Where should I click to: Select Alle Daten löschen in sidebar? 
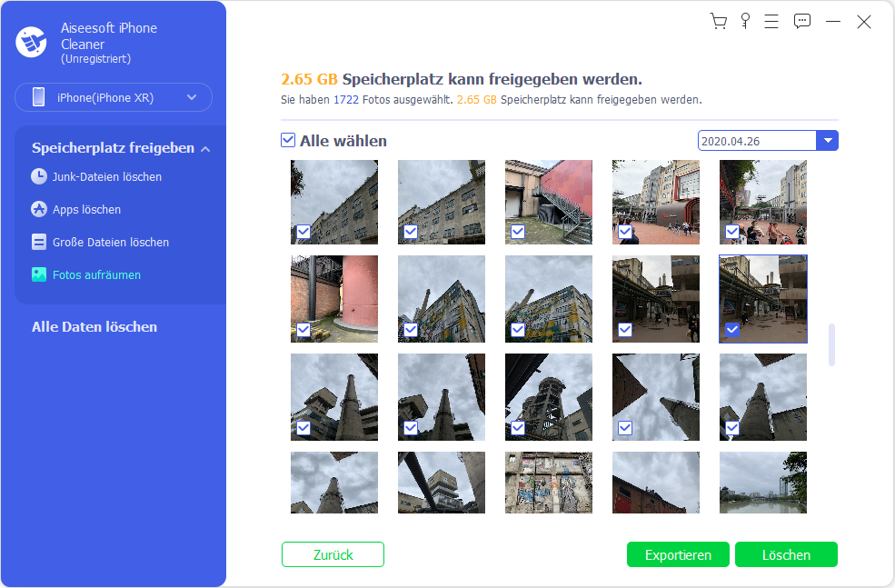coord(94,327)
